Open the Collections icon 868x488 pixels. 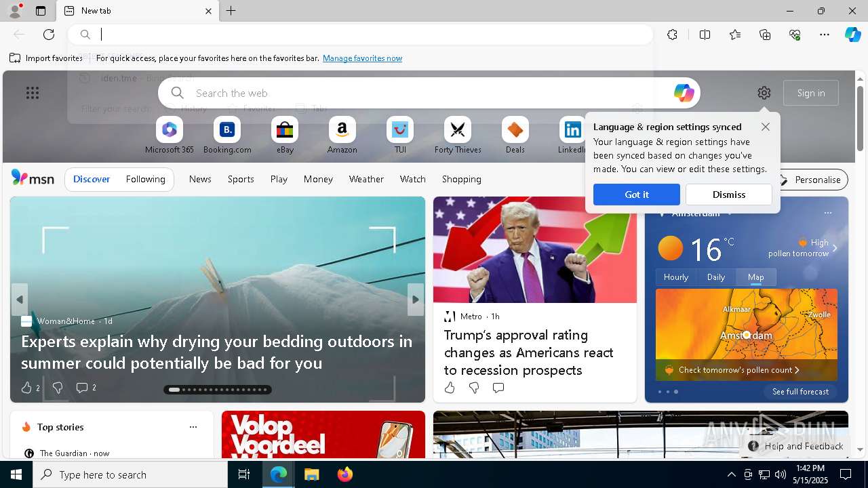[x=765, y=35]
